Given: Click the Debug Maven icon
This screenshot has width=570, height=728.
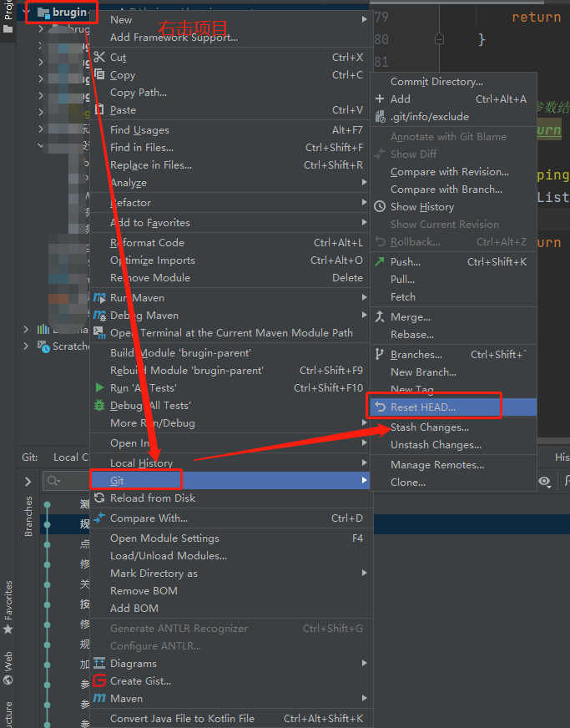Looking at the screenshot, I should (x=99, y=316).
